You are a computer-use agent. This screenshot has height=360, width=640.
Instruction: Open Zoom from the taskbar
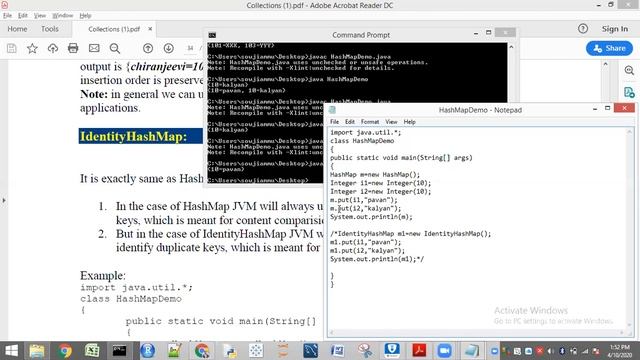[x=444, y=351]
